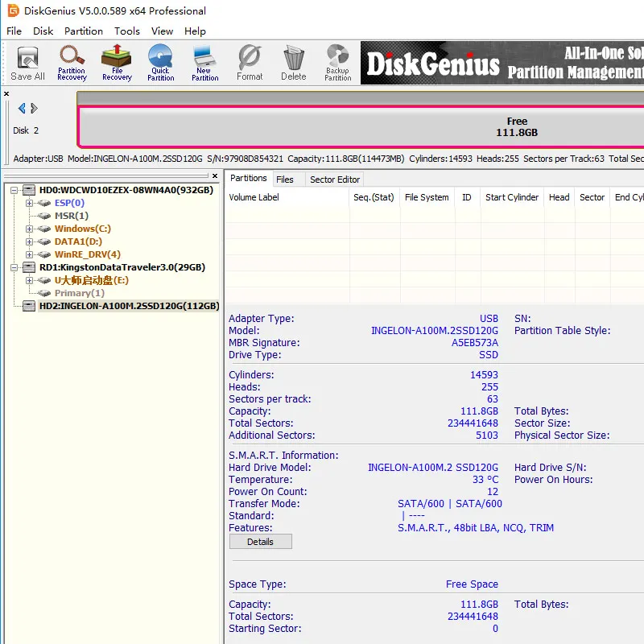The image size is (644, 644).
Task: Click HD0 hard disk icon in tree
Action: 29,190
